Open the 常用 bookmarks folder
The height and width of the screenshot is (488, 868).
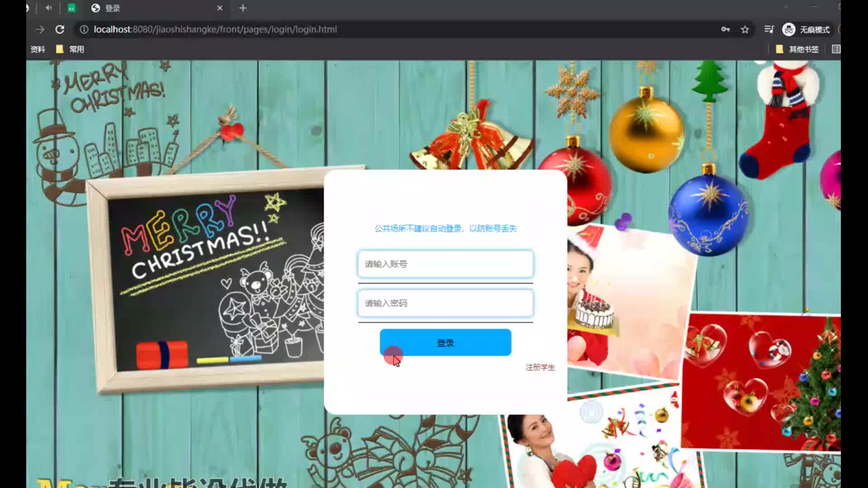[x=70, y=49]
